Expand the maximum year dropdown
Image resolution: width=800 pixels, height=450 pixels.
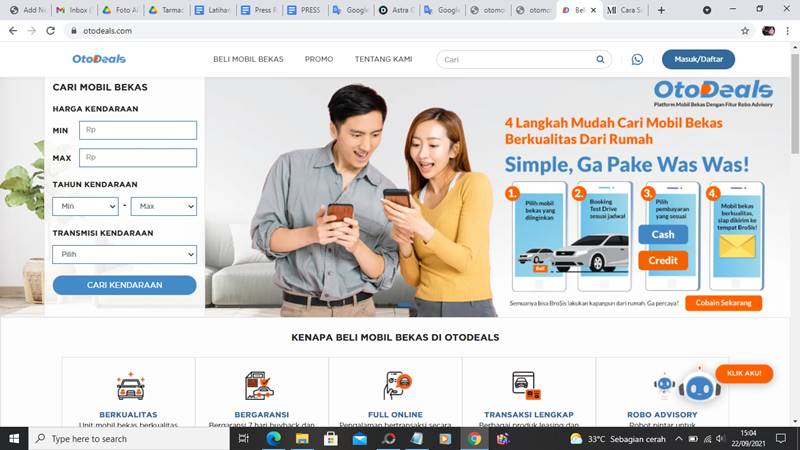(164, 206)
